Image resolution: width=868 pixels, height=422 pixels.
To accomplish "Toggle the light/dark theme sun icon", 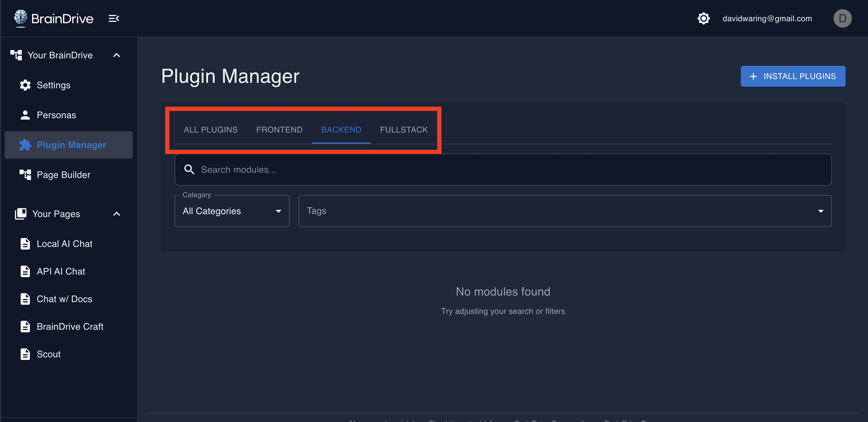I will [703, 19].
